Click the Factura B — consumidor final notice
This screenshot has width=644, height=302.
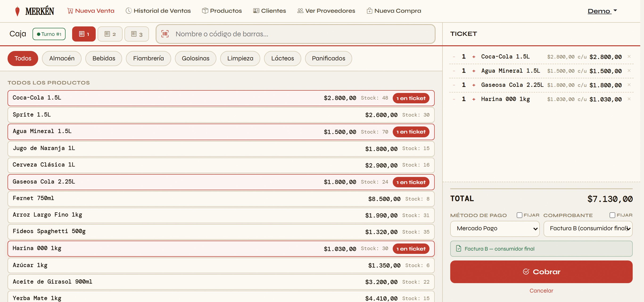click(x=541, y=249)
